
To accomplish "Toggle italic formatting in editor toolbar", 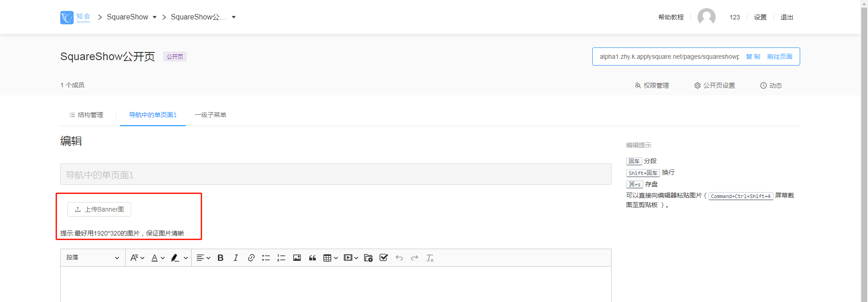I will point(236,258).
